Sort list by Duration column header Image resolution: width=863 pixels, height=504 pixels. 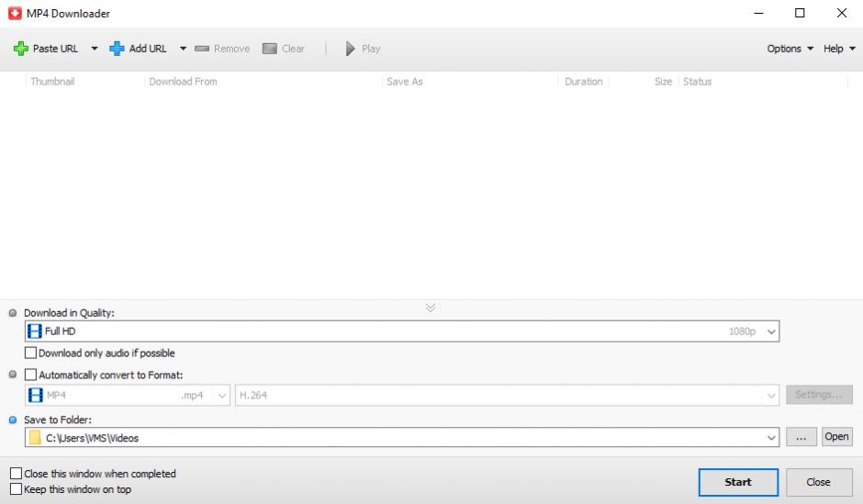[583, 82]
